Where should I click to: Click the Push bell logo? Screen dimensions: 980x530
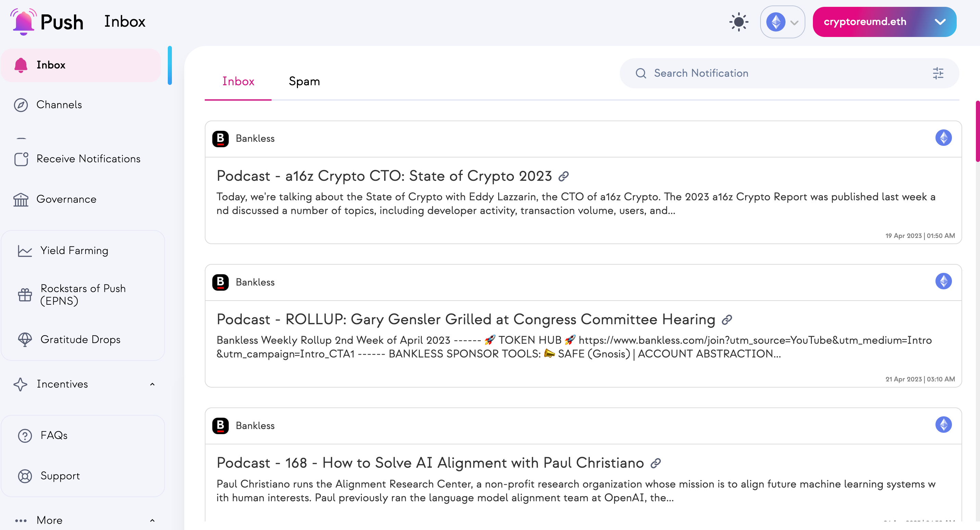pyautogui.click(x=24, y=22)
